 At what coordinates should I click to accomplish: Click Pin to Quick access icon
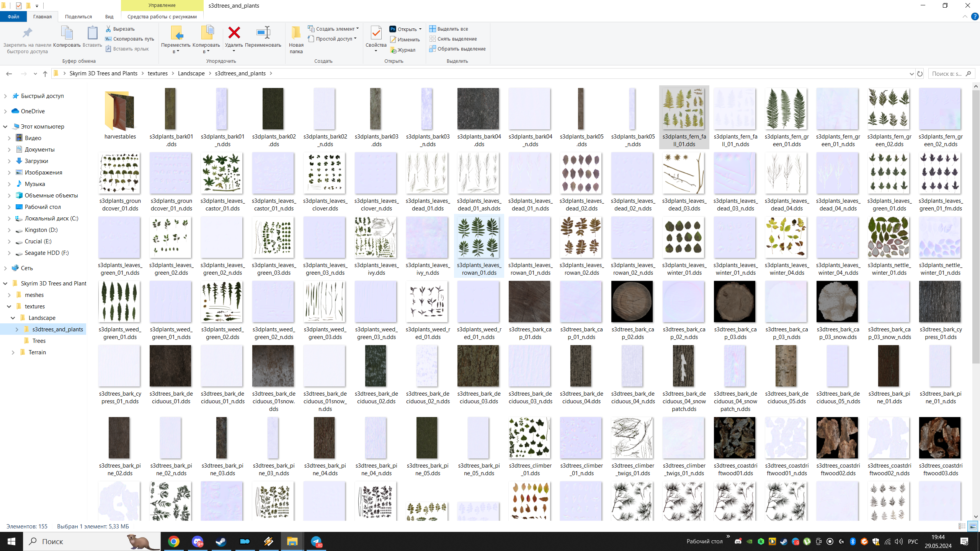pyautogui.click(x=27, y=33)
